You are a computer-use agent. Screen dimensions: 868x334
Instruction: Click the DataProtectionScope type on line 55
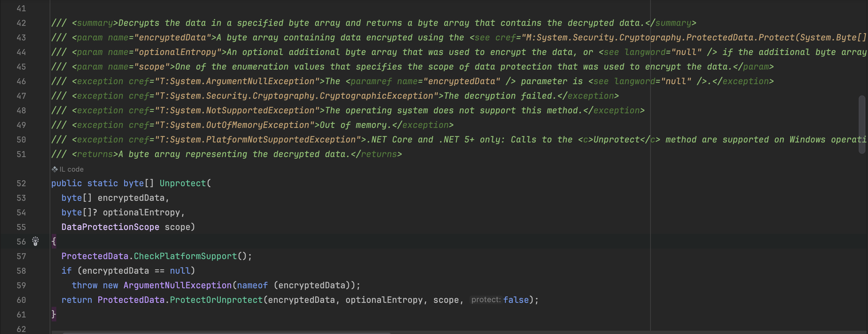(x=110, y=227)
